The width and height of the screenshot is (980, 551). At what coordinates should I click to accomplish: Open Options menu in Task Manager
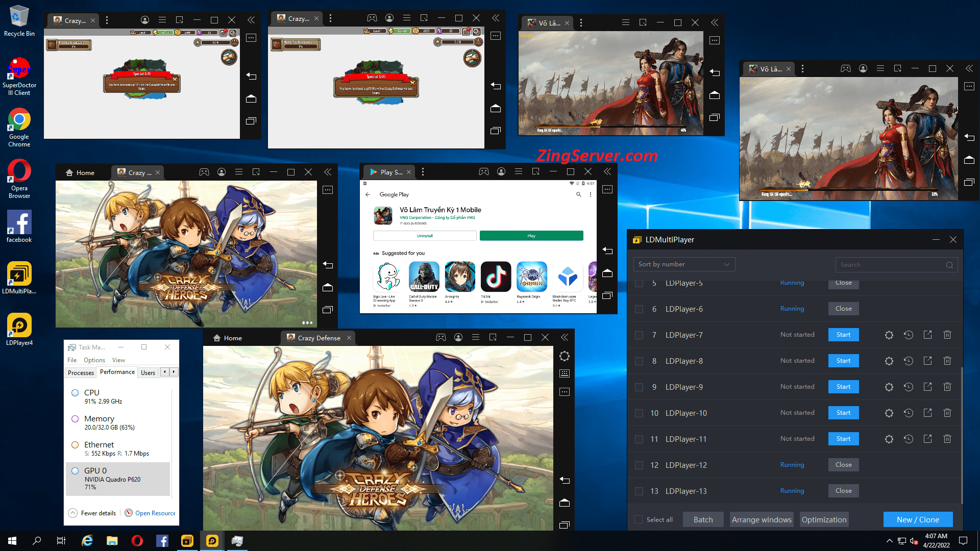click(x=94, y=360)
